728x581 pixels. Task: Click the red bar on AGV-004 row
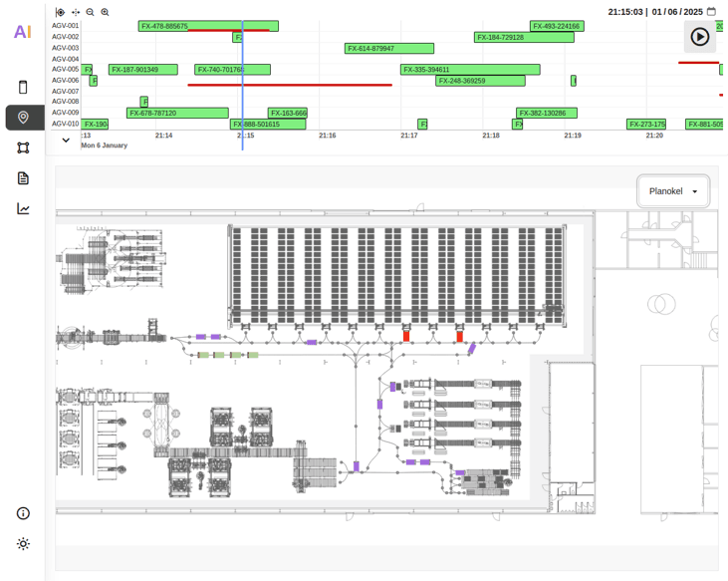click(x=698, y=62)
